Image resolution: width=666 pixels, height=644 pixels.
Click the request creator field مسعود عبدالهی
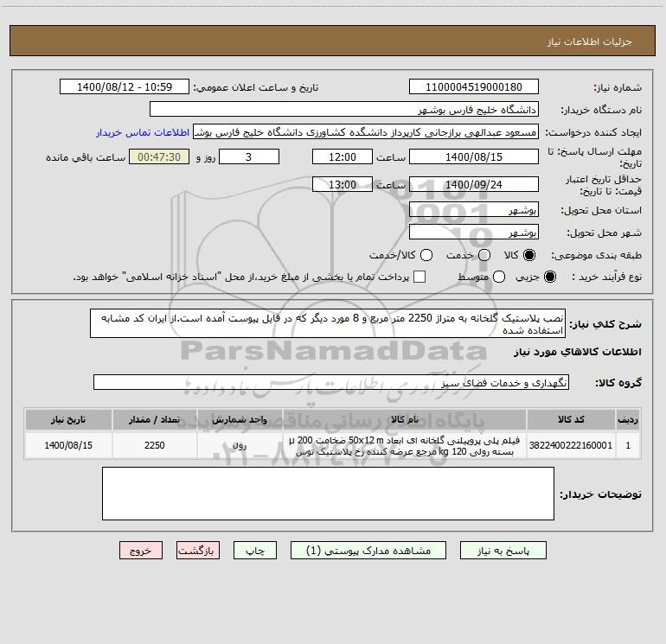[366, 132]
